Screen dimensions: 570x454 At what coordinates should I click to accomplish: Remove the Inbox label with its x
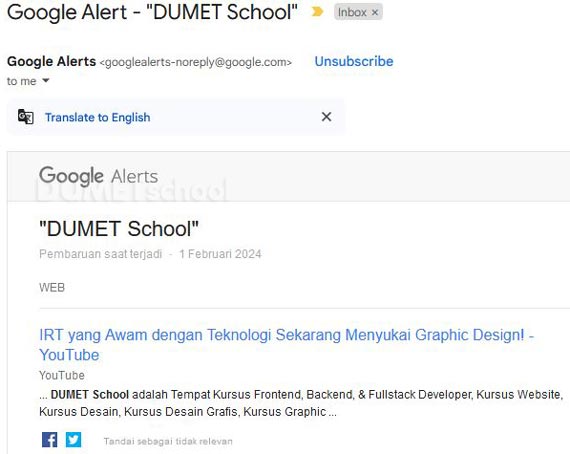coord(375,13)
